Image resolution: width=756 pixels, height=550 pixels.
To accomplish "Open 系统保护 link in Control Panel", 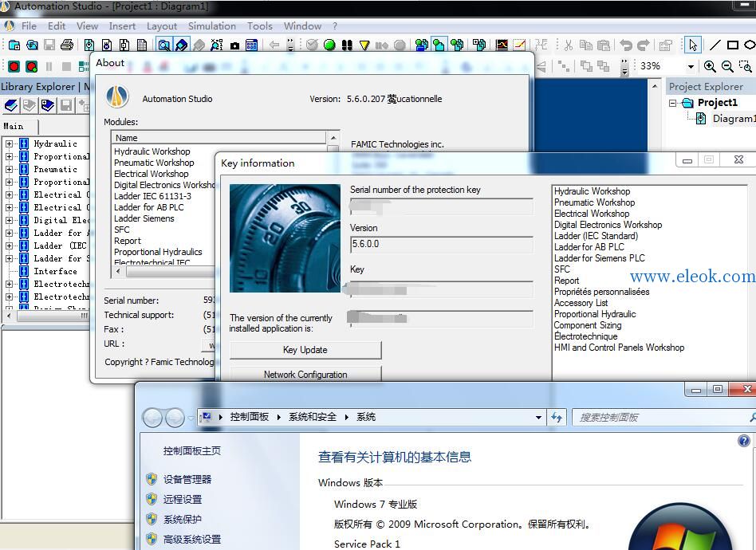I will (x=183, y=519).
